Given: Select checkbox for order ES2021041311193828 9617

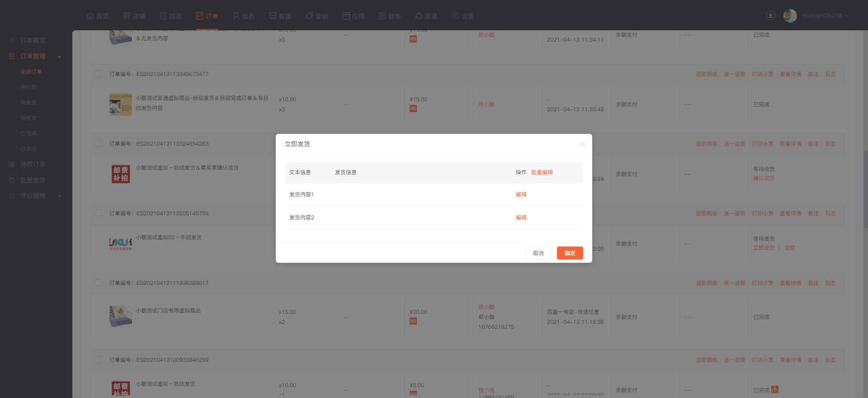Looking at the screenshot, I should tap(98, 283).
